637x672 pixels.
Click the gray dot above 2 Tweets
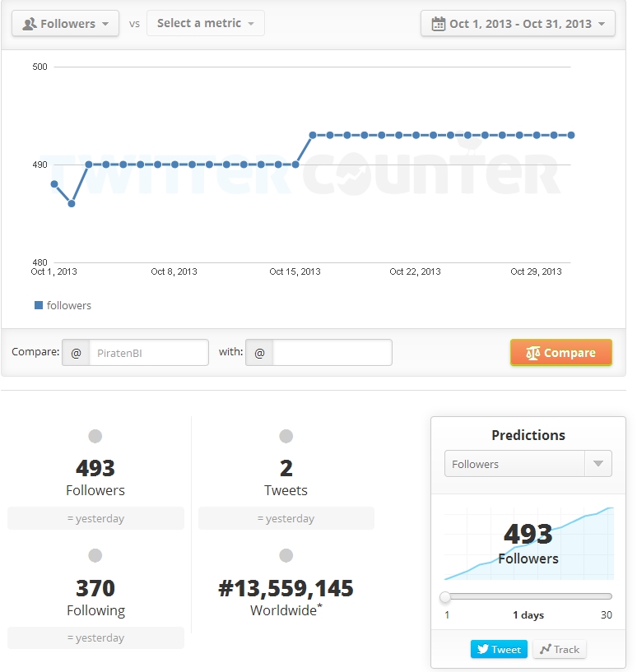click(x=286, y=436)
